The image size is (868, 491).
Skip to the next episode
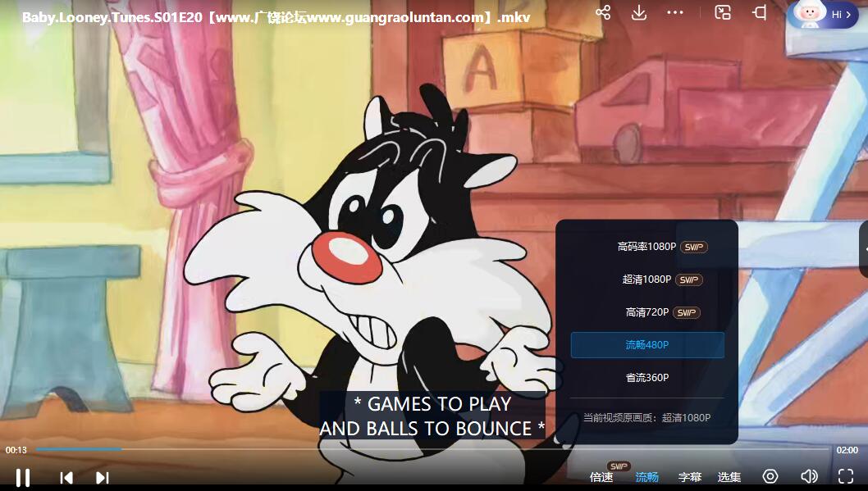pos(103,478)
